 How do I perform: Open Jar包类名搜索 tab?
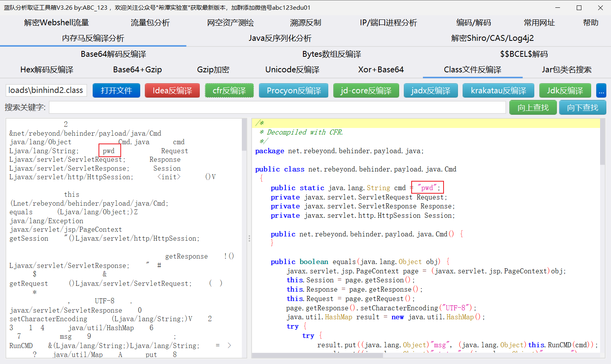point(567,70)
